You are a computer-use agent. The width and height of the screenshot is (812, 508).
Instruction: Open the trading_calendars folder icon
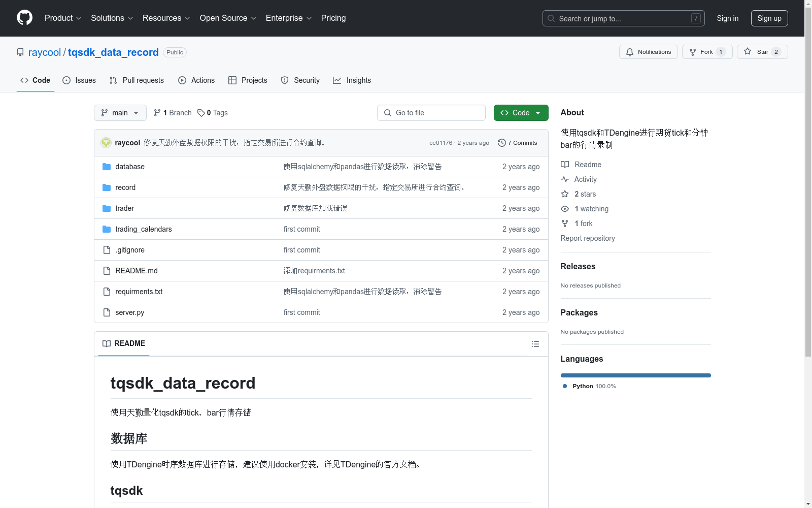click(x=107, y=229)
